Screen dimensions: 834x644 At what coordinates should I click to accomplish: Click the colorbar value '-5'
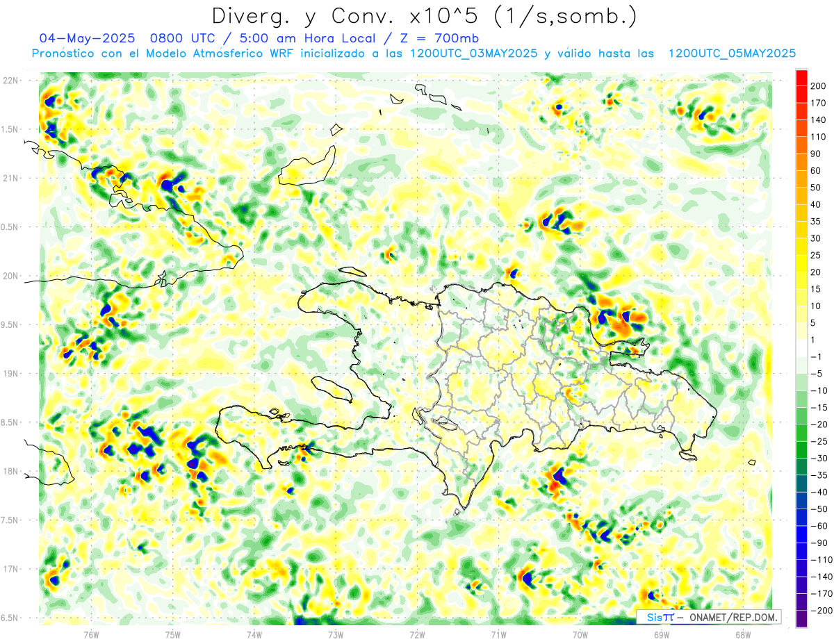click(816, 374)
